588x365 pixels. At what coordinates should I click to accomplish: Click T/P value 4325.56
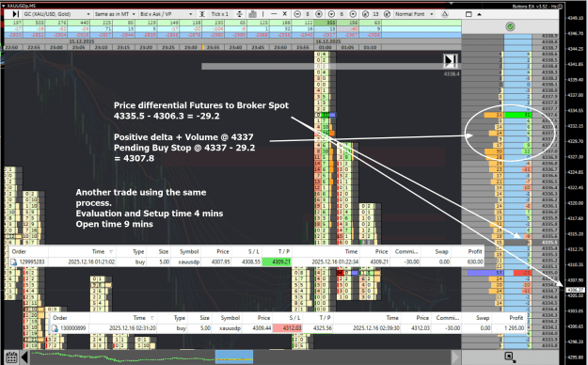322,328
